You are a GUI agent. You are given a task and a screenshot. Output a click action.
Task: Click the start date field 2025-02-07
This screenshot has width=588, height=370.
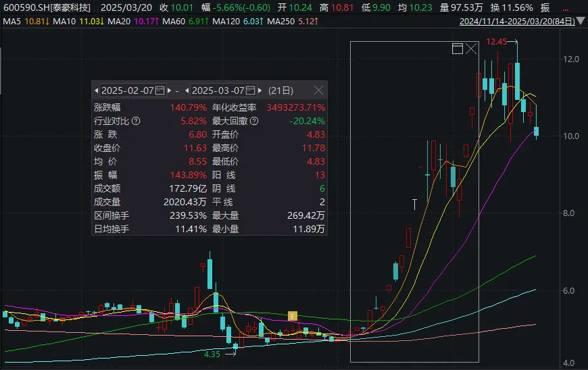(x=128, y=90)
